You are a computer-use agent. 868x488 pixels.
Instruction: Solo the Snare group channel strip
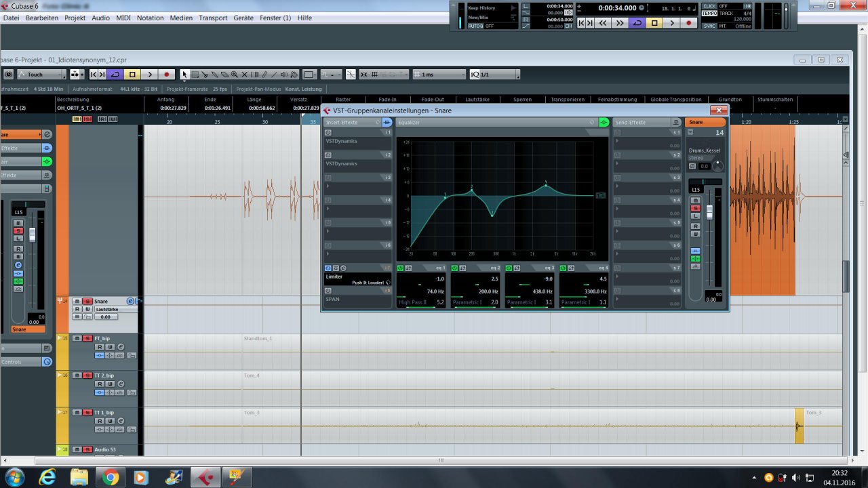(x=696, y=208)
